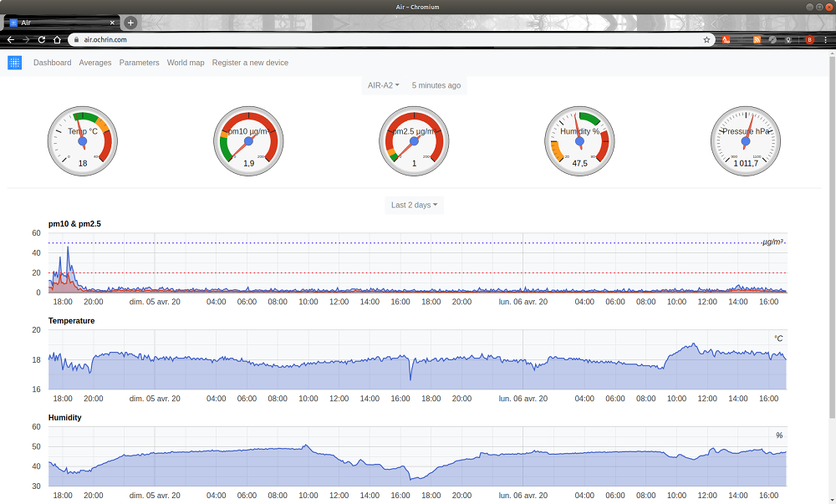This screenshot has height=504, width=836.
Task: Open the red Angular extension icon
Action: (726, 39)
